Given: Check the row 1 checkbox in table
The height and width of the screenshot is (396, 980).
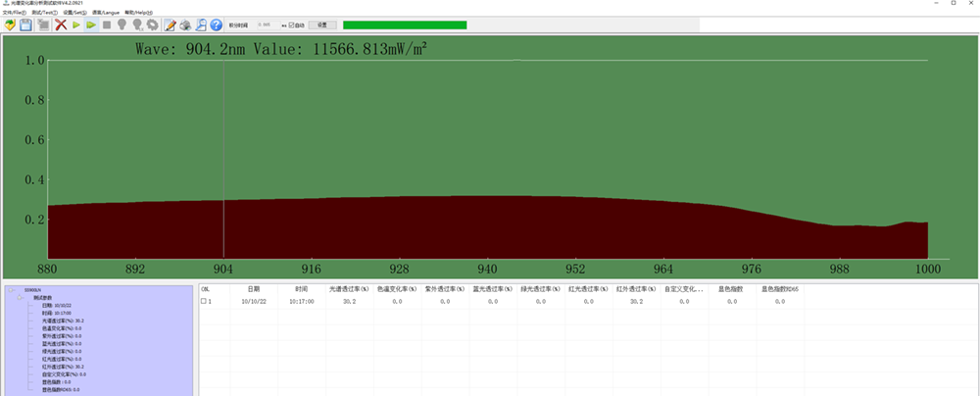Looking at the screenshot, I should pos(204,302).
